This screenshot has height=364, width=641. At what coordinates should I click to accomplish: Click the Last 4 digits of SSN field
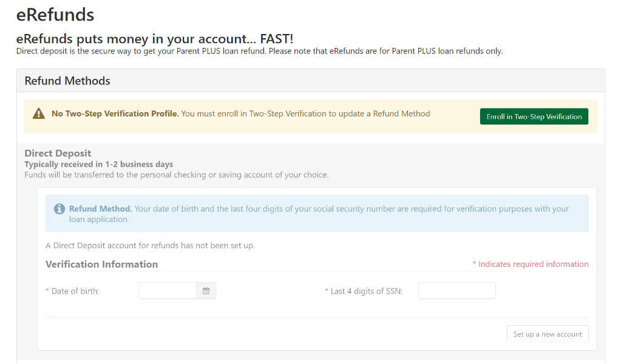(456, 291)
